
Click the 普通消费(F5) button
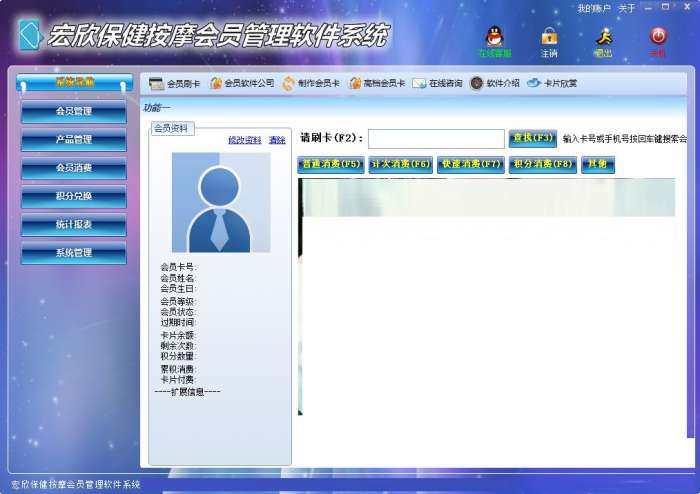coord(331,165)
